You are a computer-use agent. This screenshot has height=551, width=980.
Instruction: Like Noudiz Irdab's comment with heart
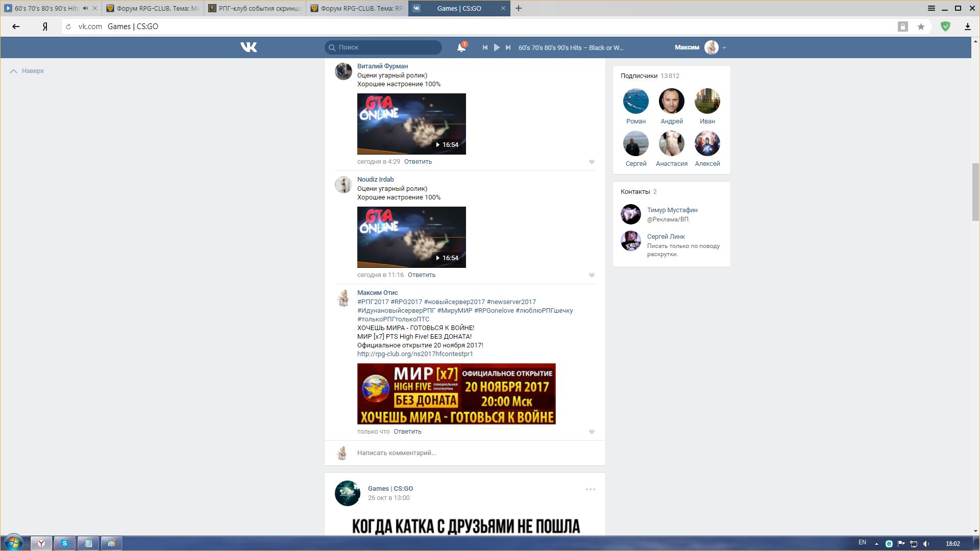(592, 275)
